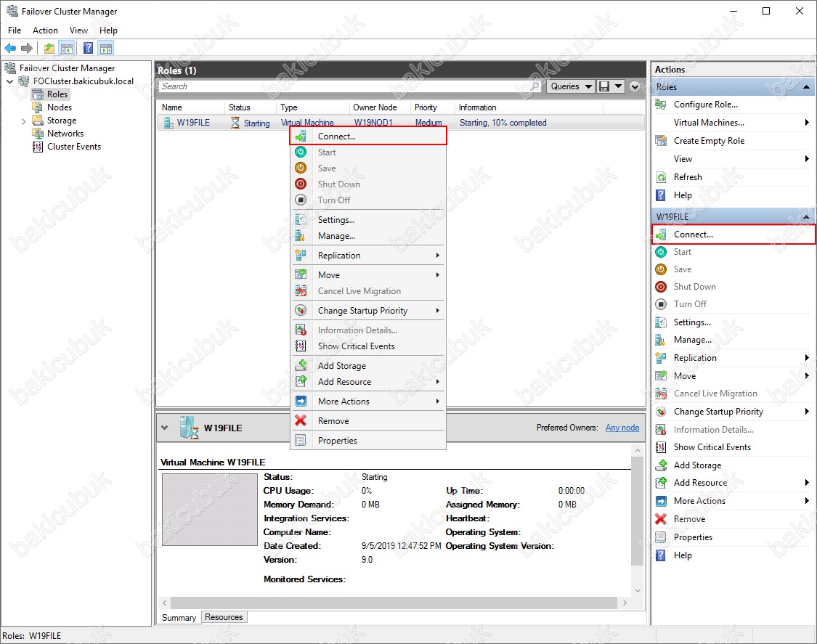Open the Action menu in menu bar

[x=45, y=30]
